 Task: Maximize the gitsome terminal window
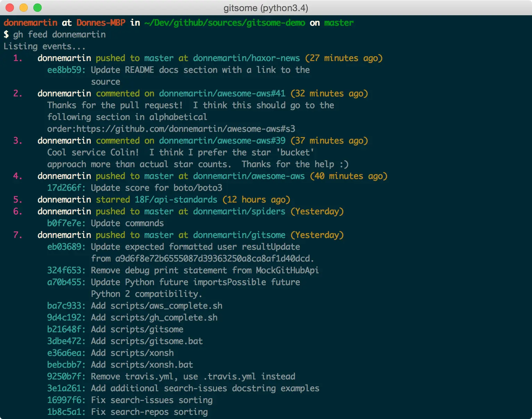(x=38, y=8)
